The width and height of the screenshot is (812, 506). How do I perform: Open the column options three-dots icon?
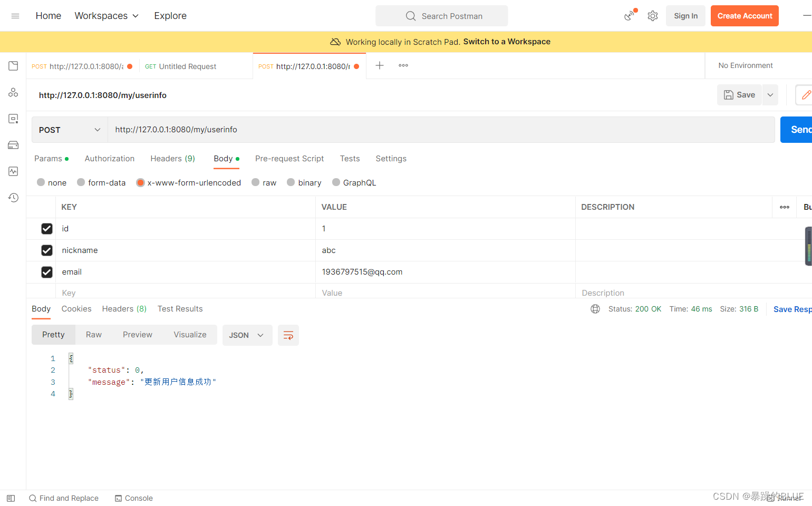click(785, 207)
